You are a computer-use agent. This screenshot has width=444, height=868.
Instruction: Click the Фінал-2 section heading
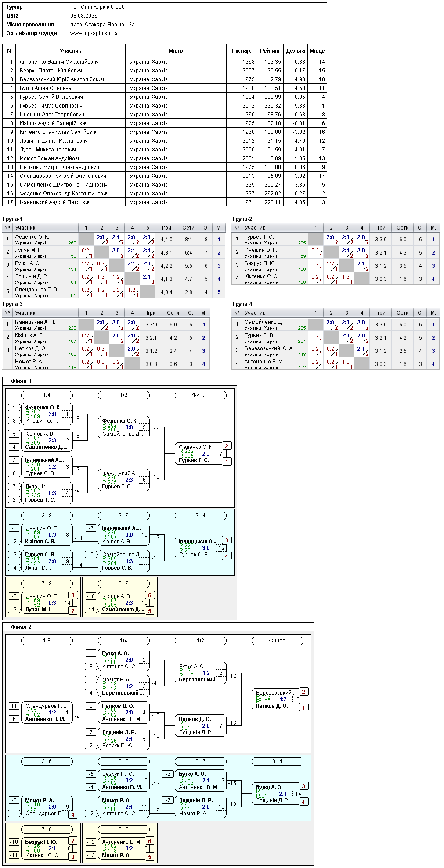click(21, 627)
